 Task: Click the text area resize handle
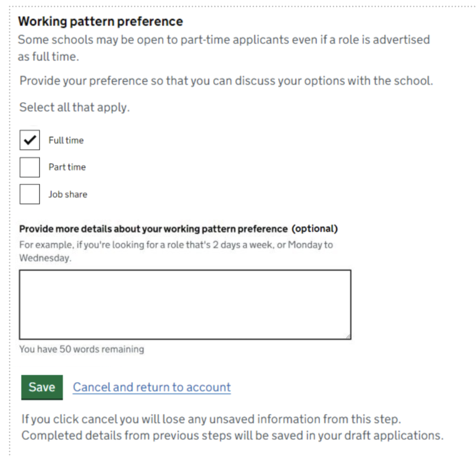pos(348,337)
